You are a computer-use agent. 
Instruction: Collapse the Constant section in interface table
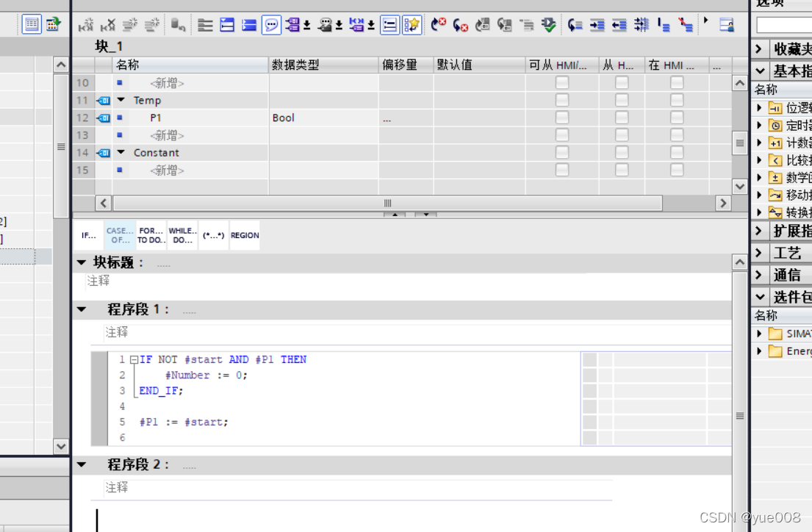point(121,152)
